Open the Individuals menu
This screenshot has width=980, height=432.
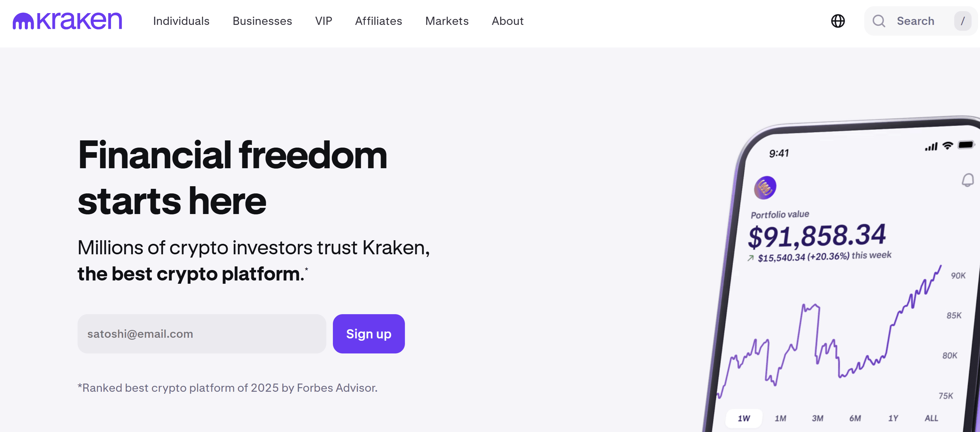coord(181,21)
